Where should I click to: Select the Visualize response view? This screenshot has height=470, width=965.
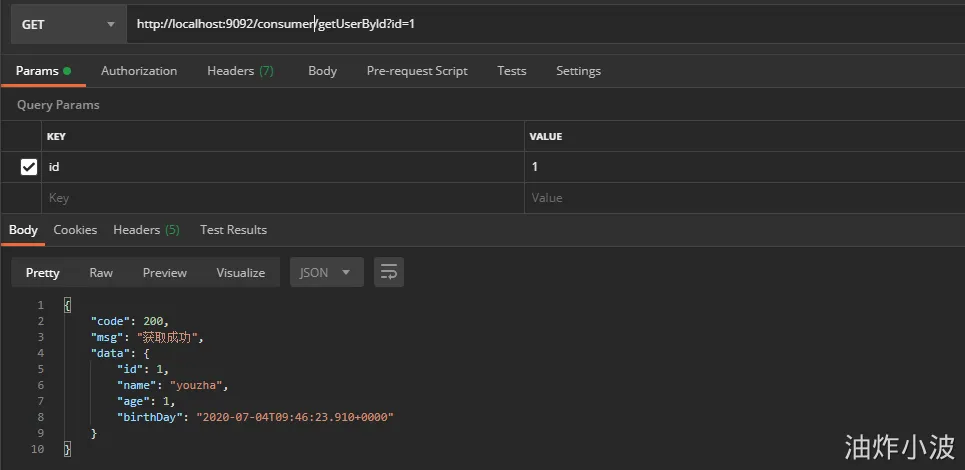click(241, 272)
